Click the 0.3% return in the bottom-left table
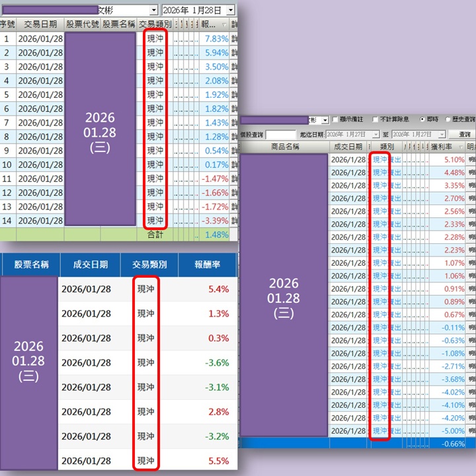476x476 pixels. pyautogui.click(x=219, y=338)
